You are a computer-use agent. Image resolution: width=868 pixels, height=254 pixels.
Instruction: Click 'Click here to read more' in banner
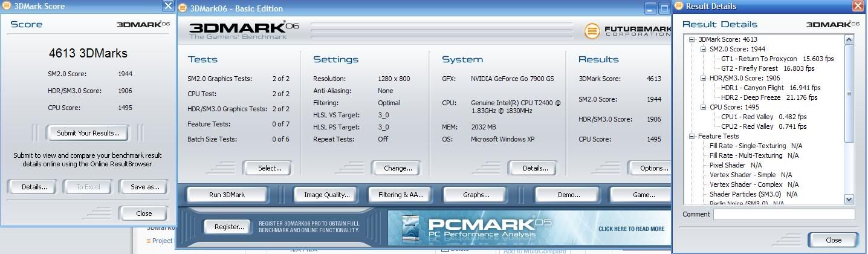(x=630, y=229)
